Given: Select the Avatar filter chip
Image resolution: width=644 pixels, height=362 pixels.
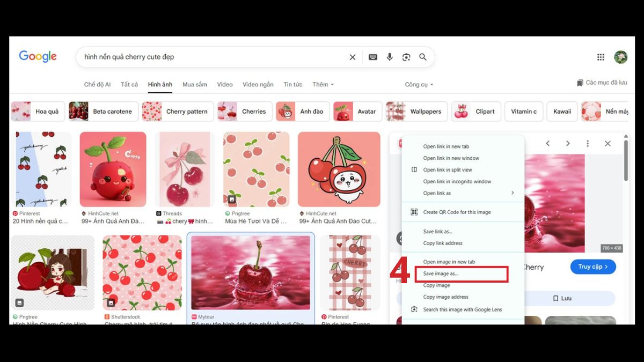Looking at the screenshot, I should (357, 112).
